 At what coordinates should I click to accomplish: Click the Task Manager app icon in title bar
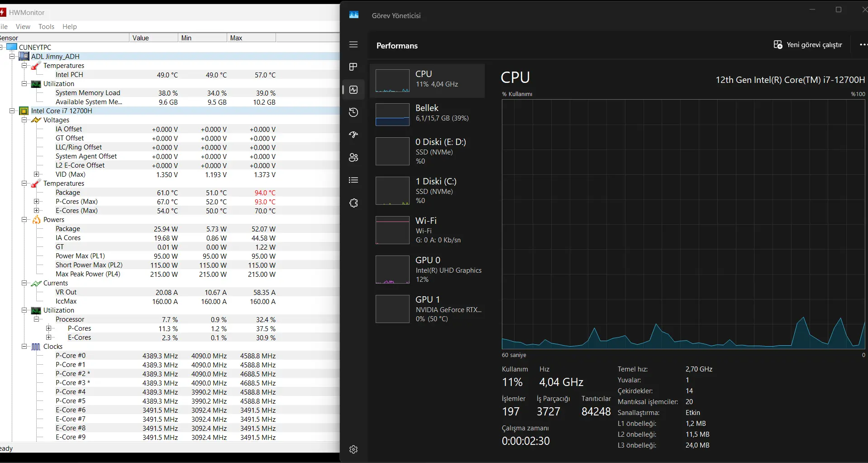point(354,15)
